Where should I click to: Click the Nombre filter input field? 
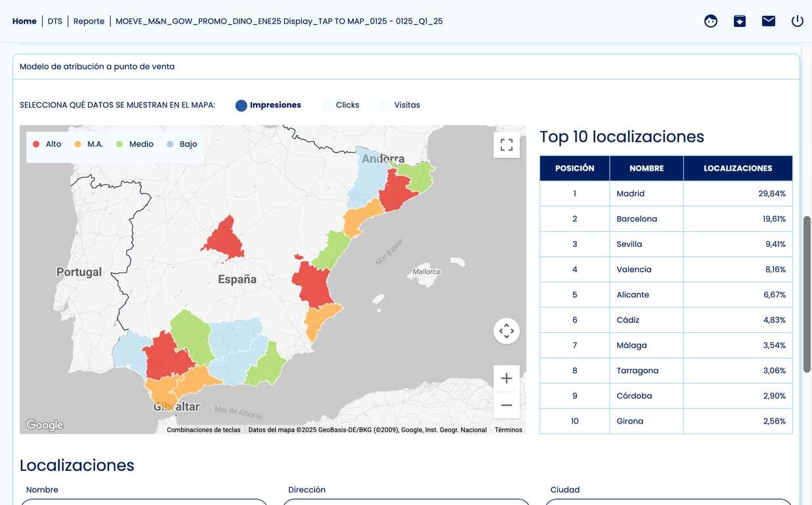point(144,502)
